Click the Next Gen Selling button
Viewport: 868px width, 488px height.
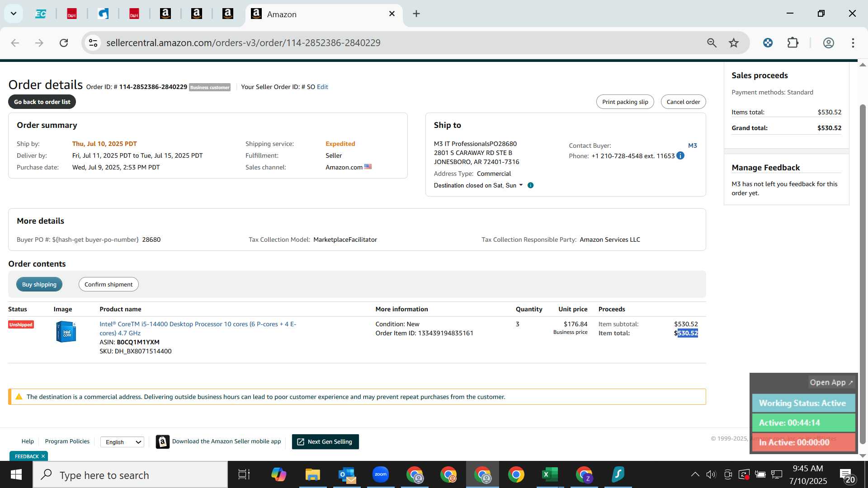[325, 442]
